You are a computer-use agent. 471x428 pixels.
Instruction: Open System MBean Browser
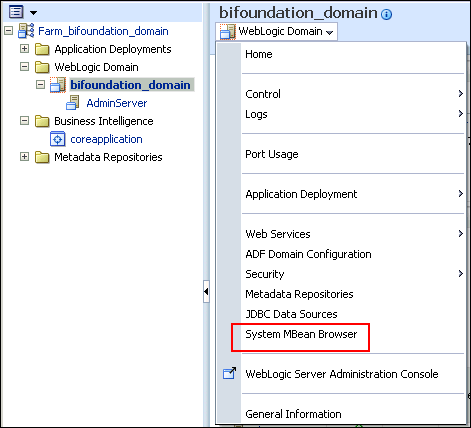(301, 334)
